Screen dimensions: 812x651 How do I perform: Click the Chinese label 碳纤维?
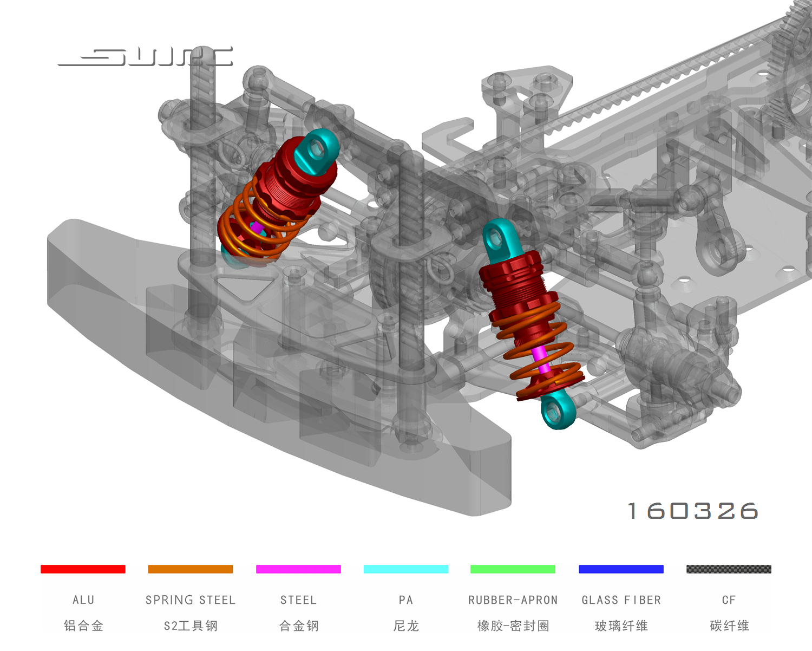click(x=729, y=626)
